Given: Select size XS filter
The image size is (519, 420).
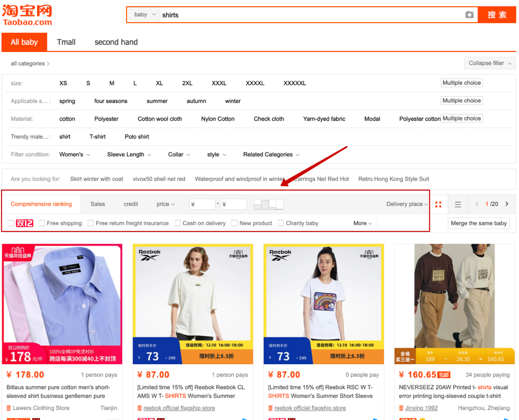Looking at the screenshot, I should tap(63, 83).
